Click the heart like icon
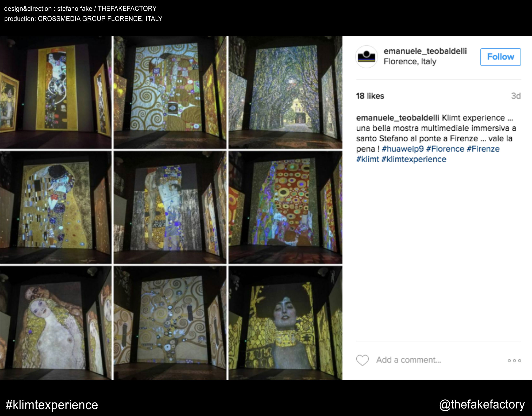This screenshot has height=416, width=532. 362,360
